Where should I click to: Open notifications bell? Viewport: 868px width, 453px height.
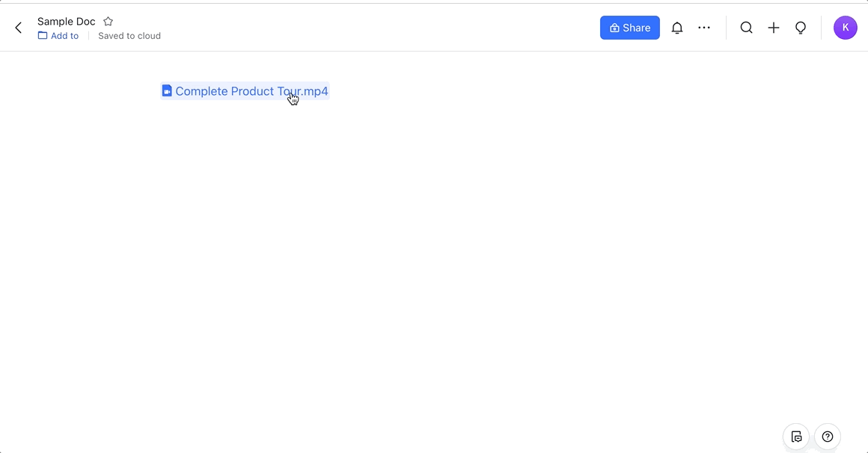point(677,28)
